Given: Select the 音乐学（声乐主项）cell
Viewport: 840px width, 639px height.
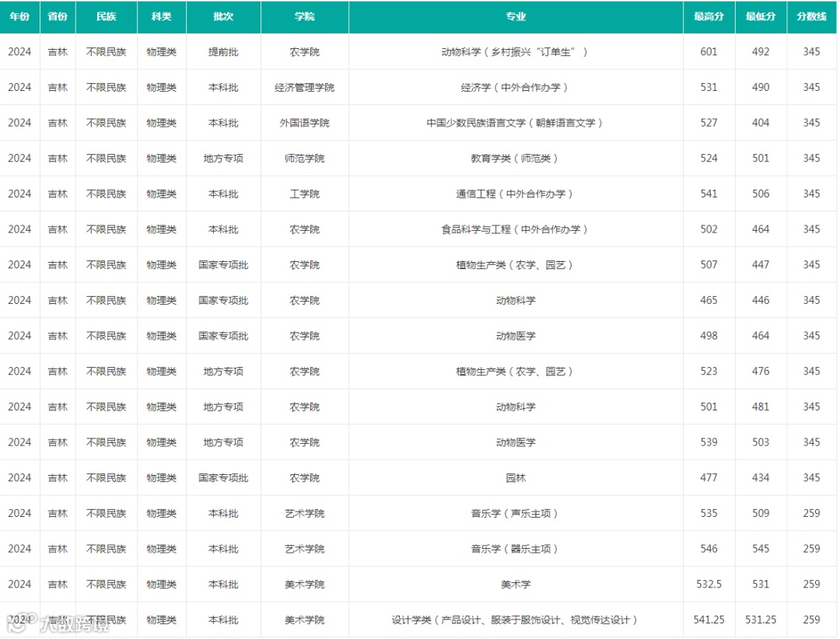Looking at the screenshot, I should 516,513.
